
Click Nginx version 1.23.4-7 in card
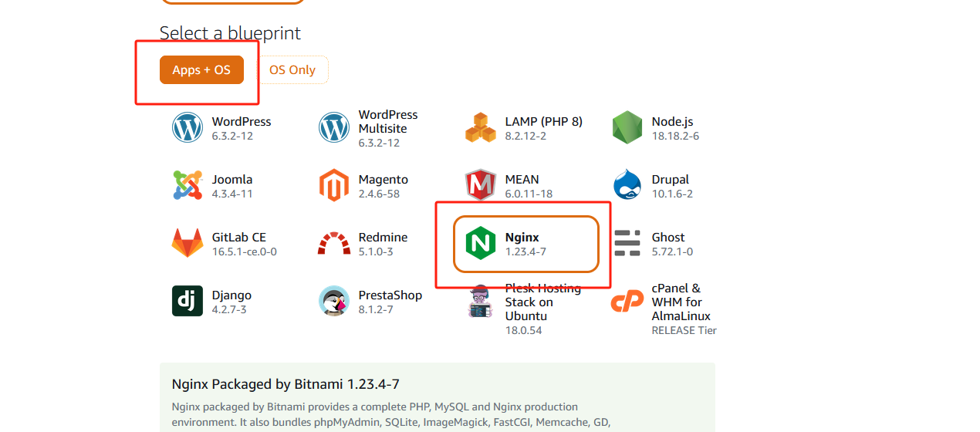click(526, 251)
